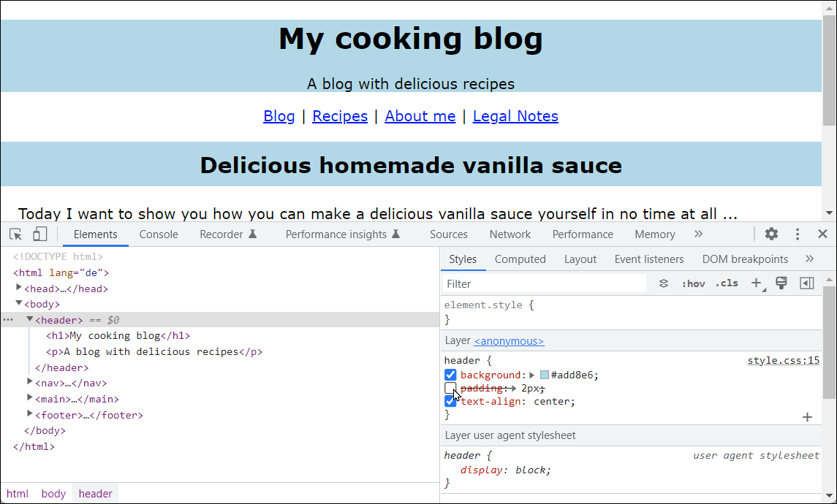Toggle the text-align center property
This screenshot has height=504, width=837.
click(450, 401)
